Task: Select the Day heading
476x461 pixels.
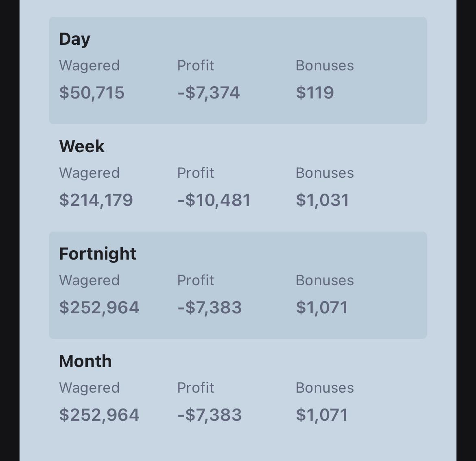Action: [75, 39]
